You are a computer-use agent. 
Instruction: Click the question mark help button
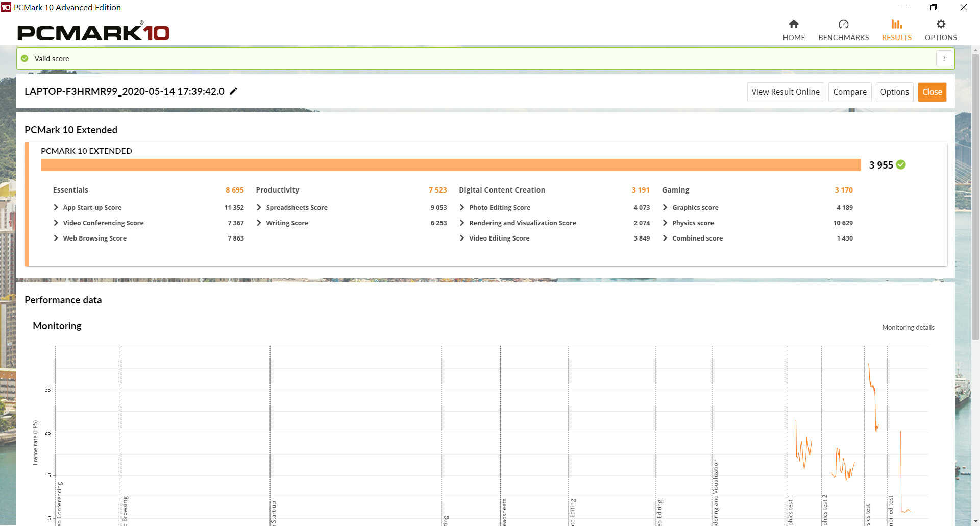[944, 58]
